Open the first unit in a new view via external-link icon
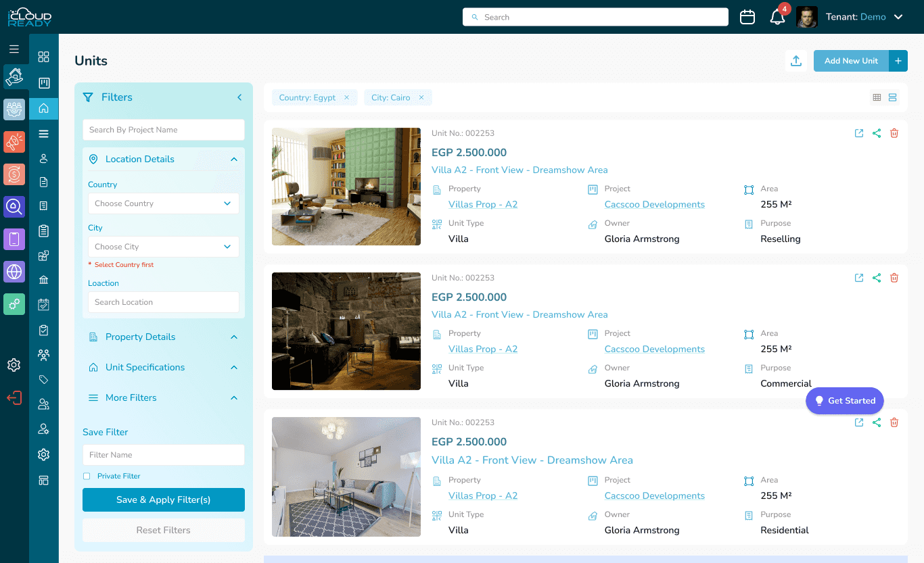This screenshot has width=924, height=563. click(859, 133)
